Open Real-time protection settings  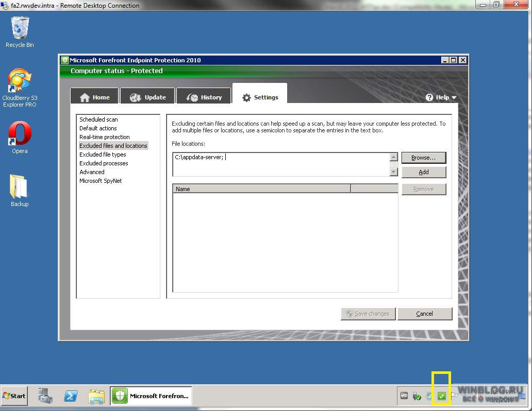coord(105,137)
